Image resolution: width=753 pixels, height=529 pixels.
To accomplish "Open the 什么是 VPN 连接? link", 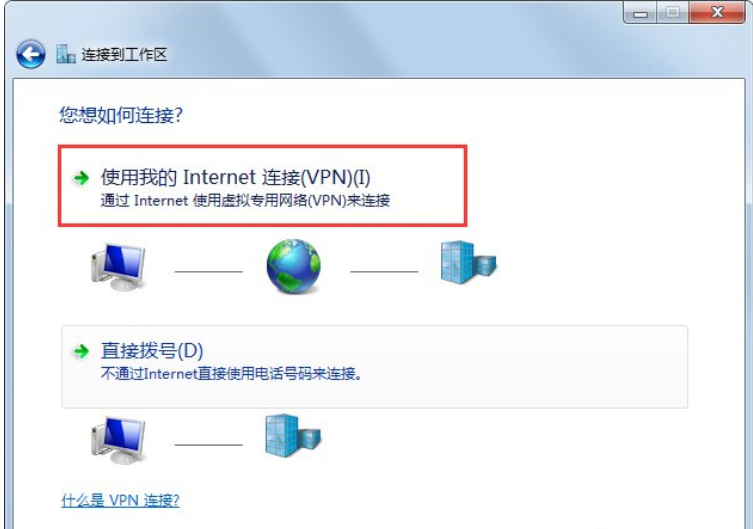I will (121, 500).
